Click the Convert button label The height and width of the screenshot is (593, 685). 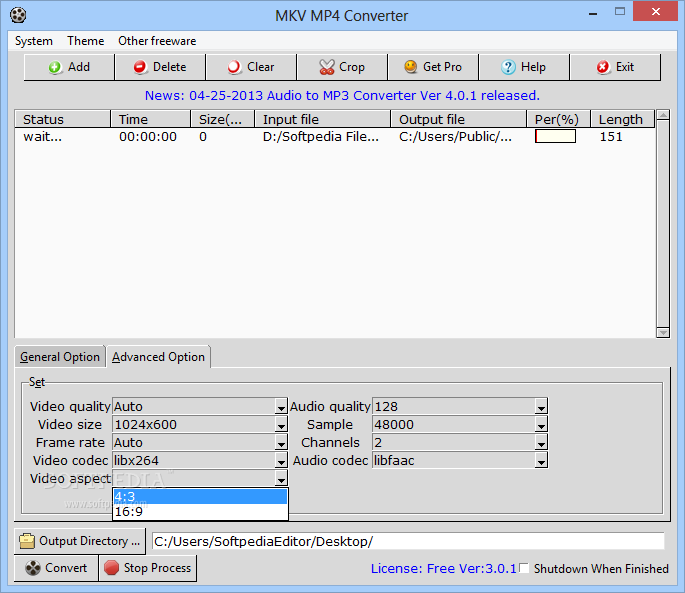(66, 568)
